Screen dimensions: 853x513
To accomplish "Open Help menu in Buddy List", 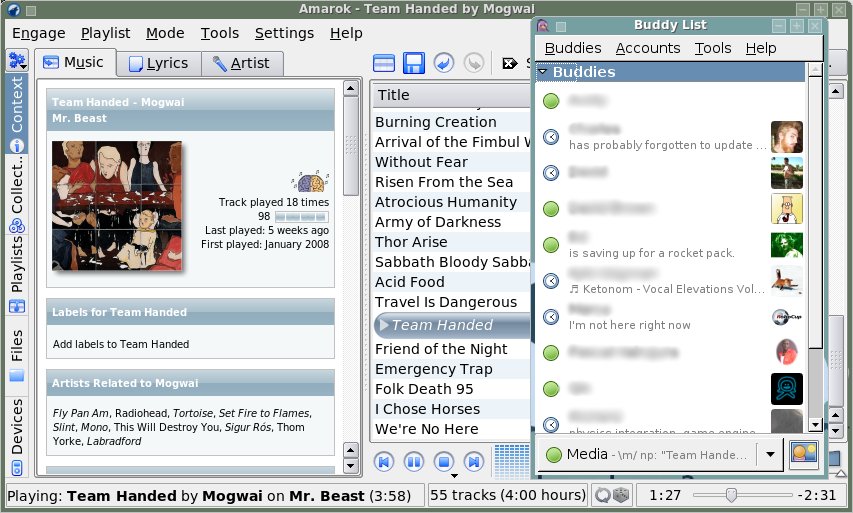I will click(x=761, y=48).
